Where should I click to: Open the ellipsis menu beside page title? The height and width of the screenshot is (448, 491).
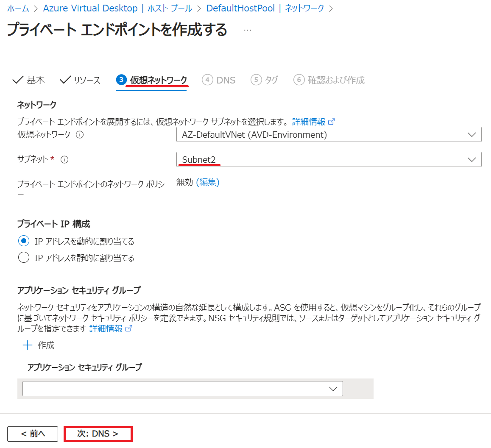[247, 30]
